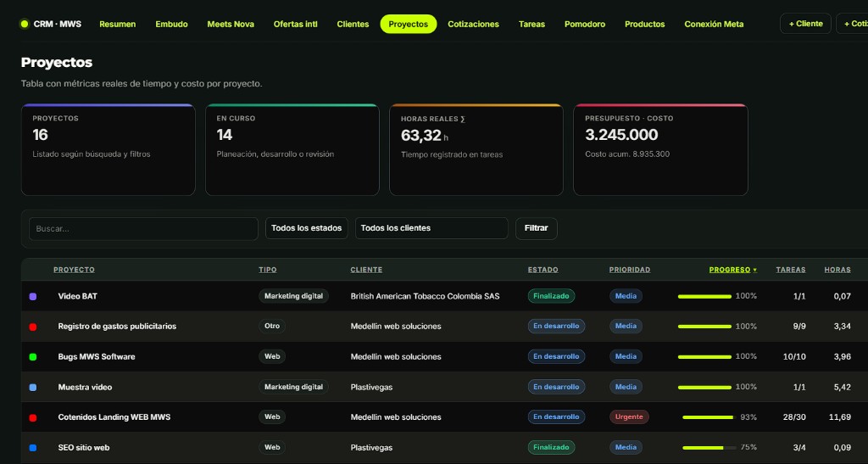Click the SEO sitio web progress bar

point(709,447)
